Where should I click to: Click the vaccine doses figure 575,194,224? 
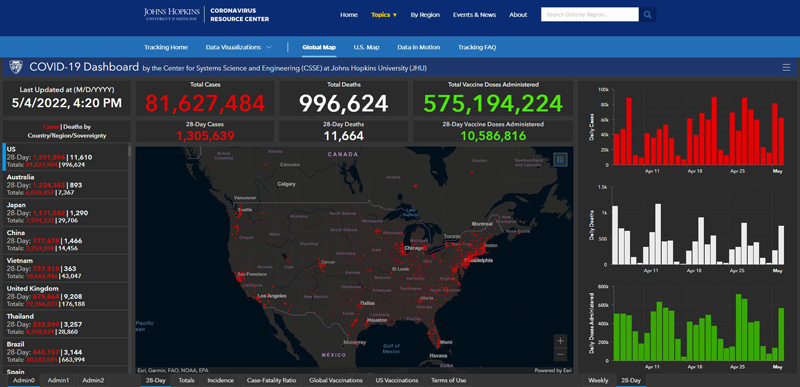pyautogui.click(x=493, y=104)
